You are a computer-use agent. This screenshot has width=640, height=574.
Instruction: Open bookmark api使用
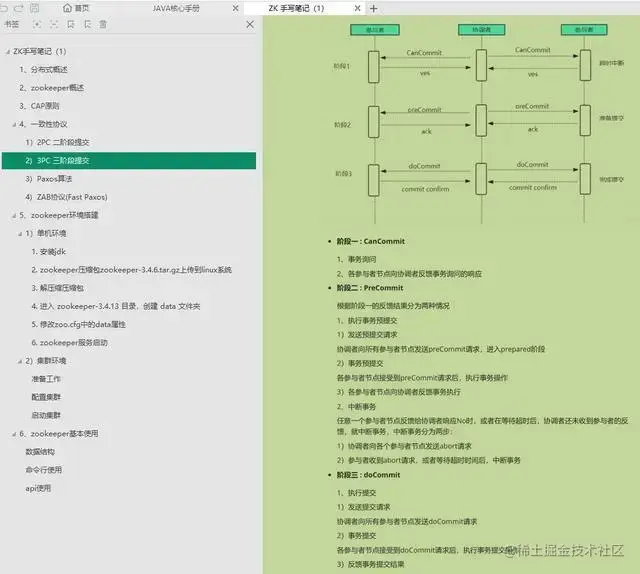[38, 488]
